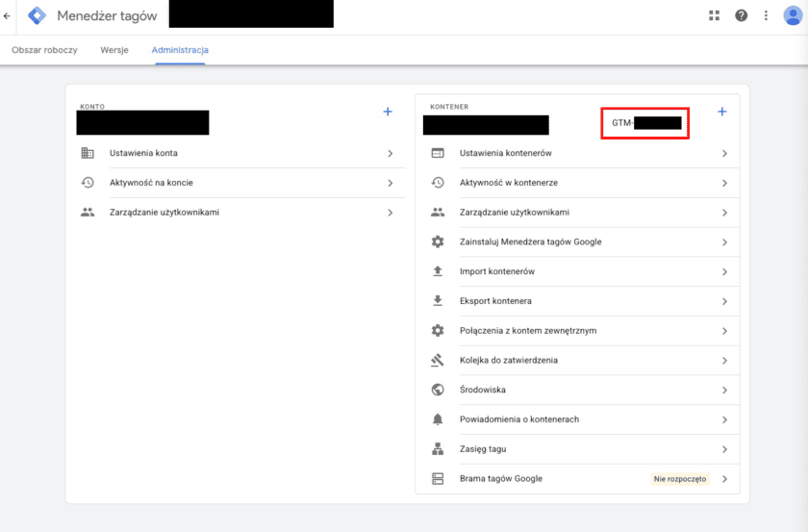Click the bell icon for Powiadomienia o kontenerach
Viewport: 808px width, 532px height.
coord(438,419)
